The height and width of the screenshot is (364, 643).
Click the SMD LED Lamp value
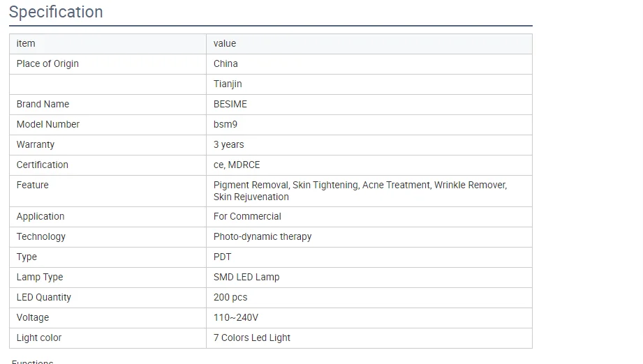[246, 277]
